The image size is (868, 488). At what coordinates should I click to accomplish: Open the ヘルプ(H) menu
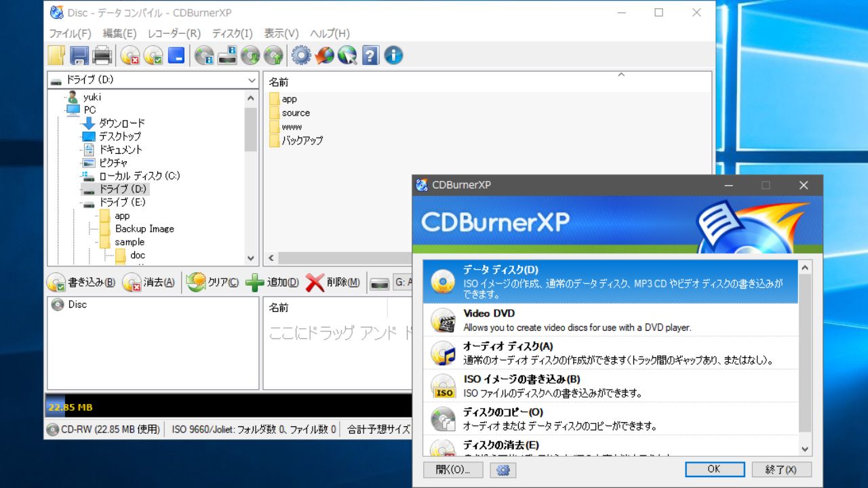point(330,33)
